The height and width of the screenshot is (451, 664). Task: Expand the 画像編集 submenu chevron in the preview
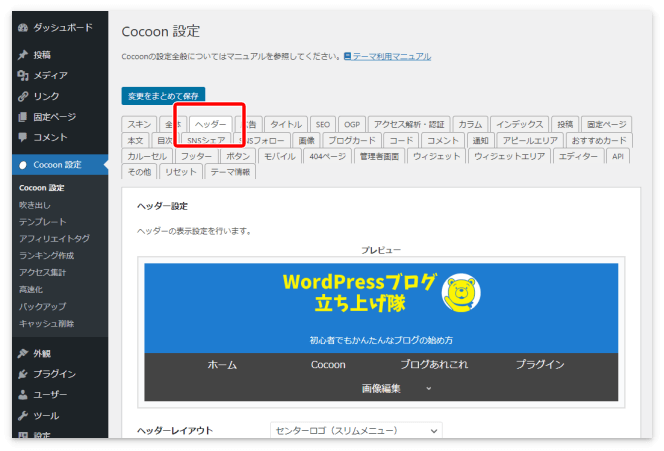(x=429, y=388)
